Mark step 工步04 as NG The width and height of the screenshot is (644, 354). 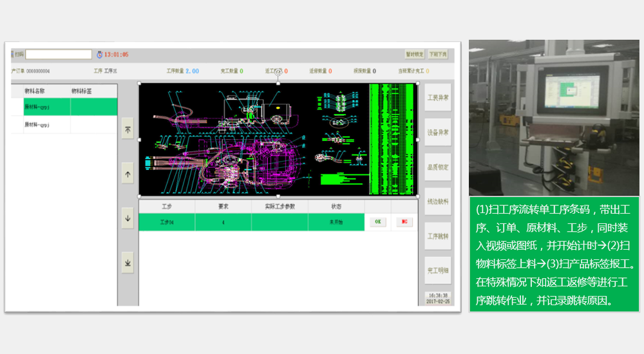tap(405, 222)
